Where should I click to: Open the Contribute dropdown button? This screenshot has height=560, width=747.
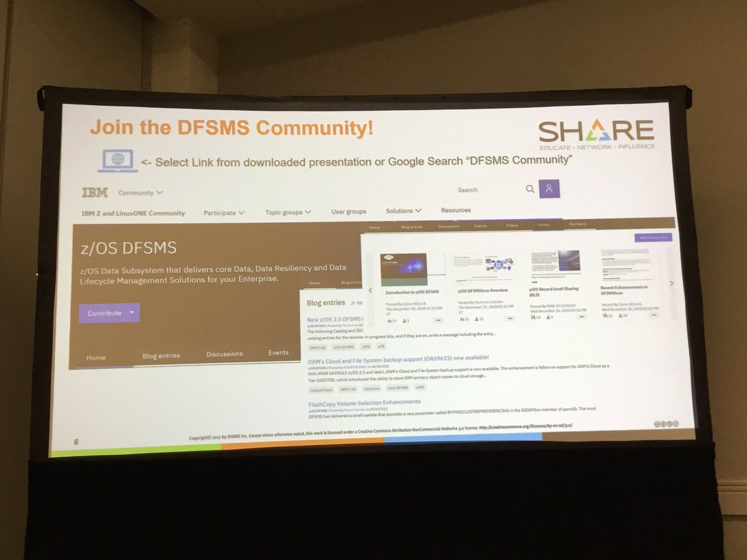pyautogui.click(x=110, y=313)
